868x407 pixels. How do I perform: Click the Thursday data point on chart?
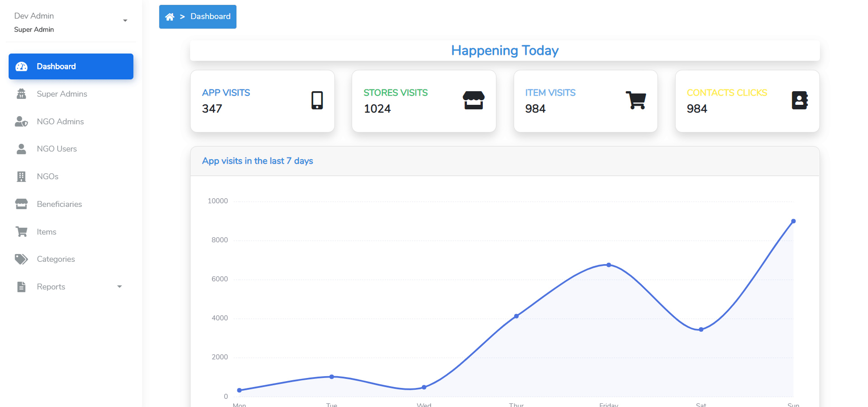[x=516, y=316]
